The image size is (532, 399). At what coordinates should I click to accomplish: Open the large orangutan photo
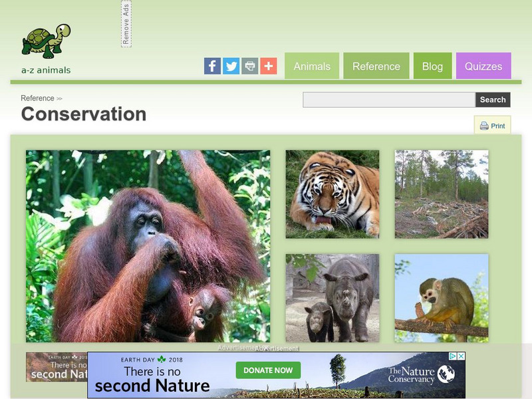148,246
